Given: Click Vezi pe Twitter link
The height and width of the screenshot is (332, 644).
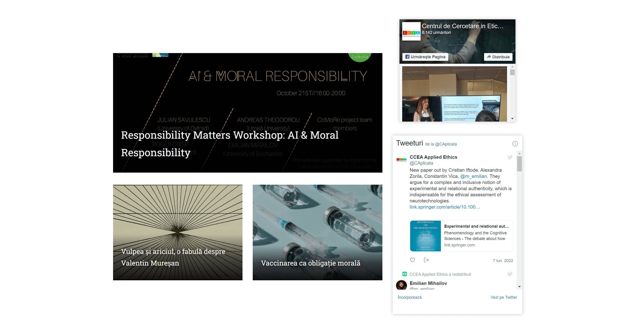Looking at the screenshot, I should click(504, 297).
